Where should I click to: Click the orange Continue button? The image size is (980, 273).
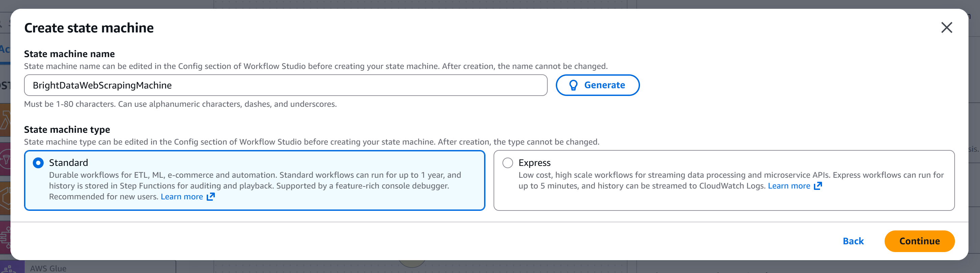click(x=919, y=241)
